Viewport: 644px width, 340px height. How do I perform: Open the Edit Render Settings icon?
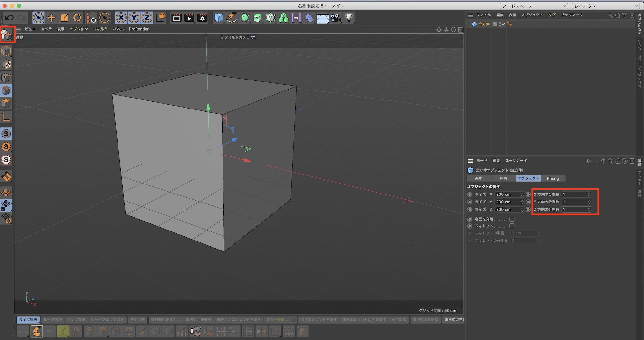(x=202, y=18)
